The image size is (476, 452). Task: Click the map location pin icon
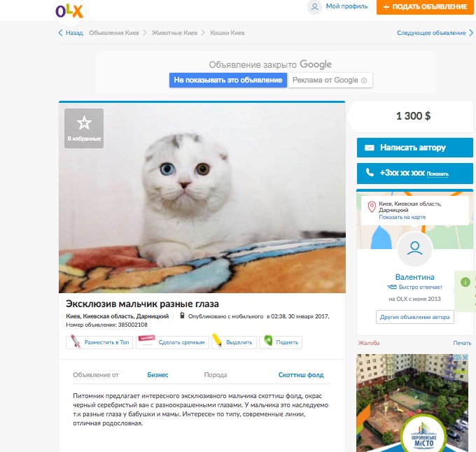point(372,207)
